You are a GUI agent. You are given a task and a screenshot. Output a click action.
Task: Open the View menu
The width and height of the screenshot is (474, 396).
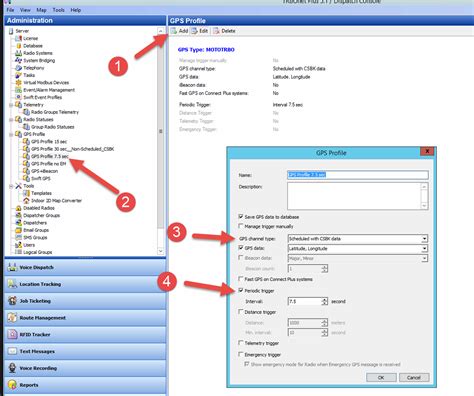point(25,10)
